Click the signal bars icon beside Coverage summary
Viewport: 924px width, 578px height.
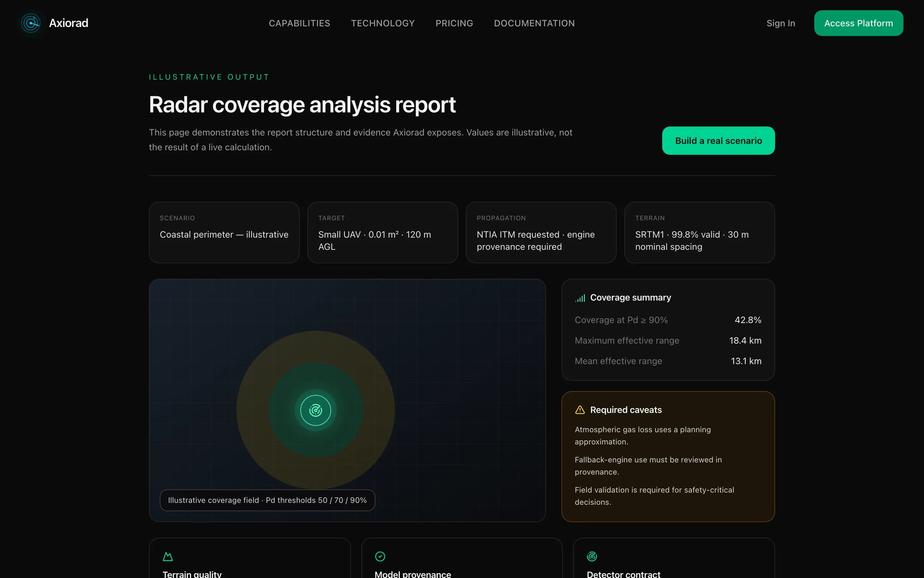coord(580,298)
